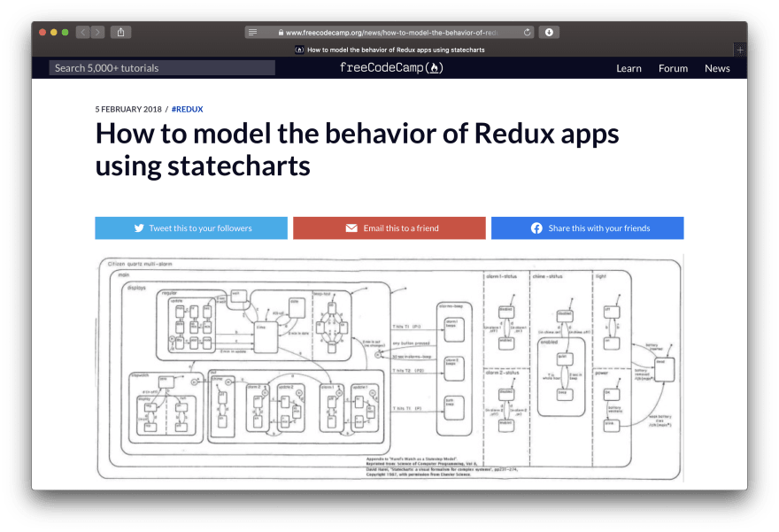Open the statechart diagram image

[x=389, y=368]
